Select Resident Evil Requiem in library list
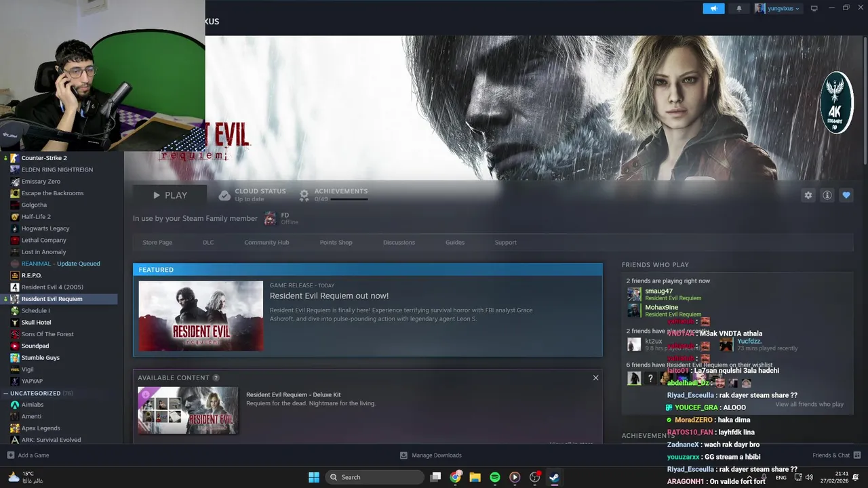868x488 pixels. pyautogui.click(x=52, y=299)
